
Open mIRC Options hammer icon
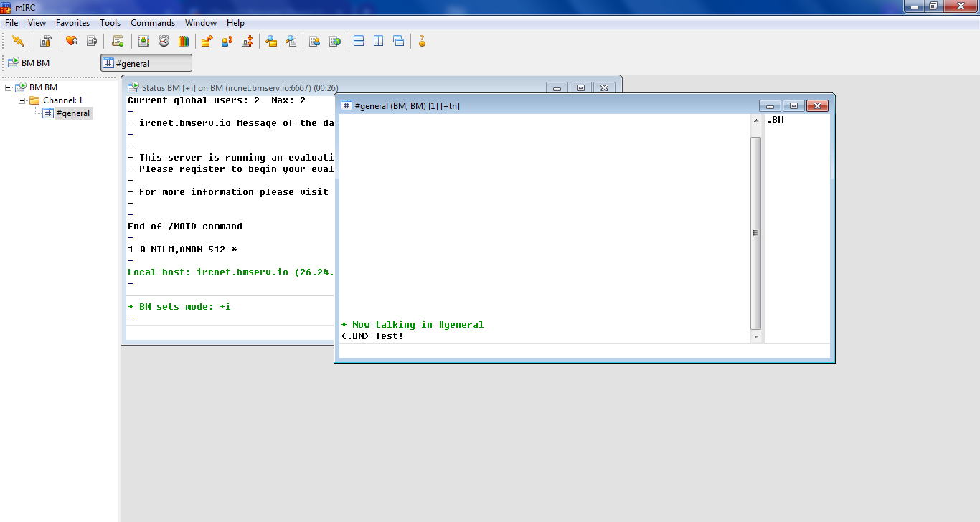pos(46,42)
